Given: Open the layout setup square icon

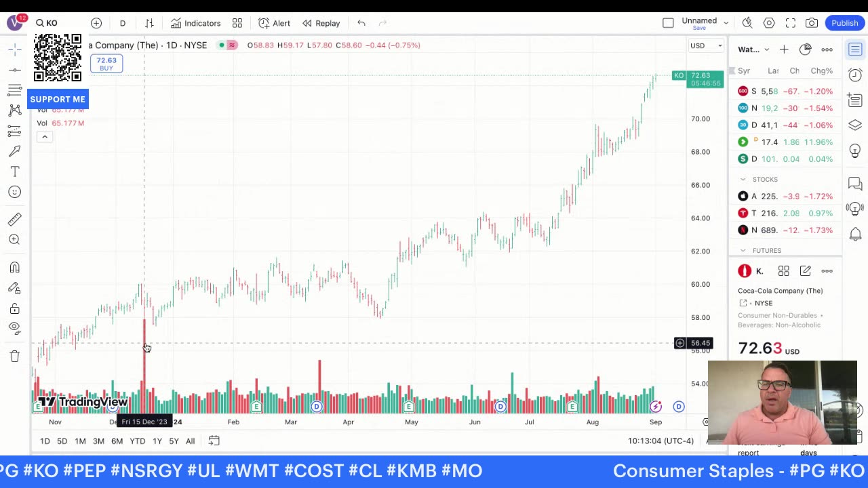Looking at the screenshot, I should (x=668, y=23).
